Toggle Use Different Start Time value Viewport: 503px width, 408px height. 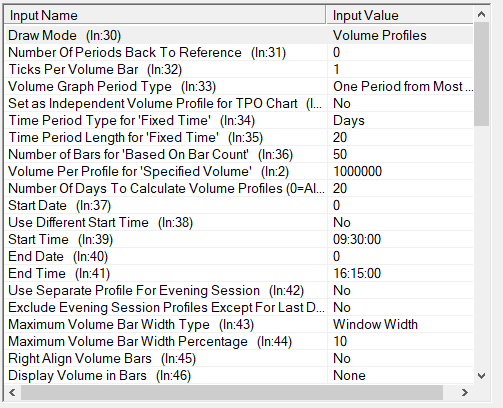(400, 222)
